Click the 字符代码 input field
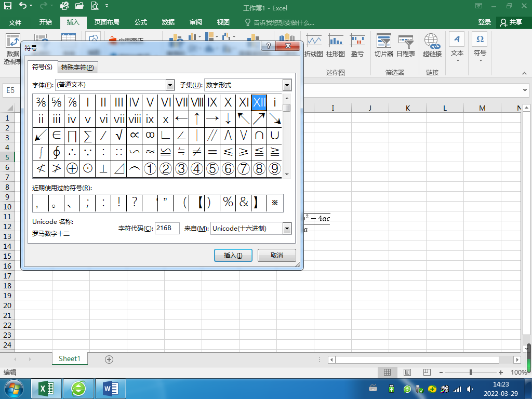 (167, 229)
